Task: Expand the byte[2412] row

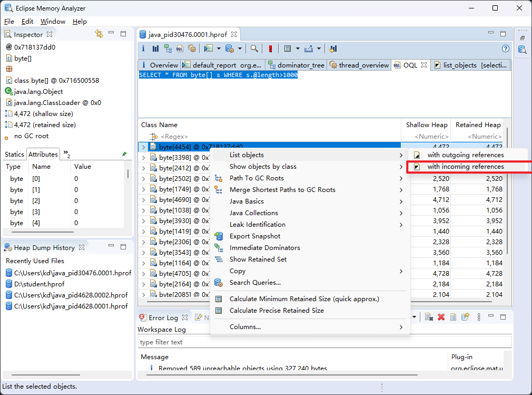Action: pyautogui.click(x=143, y=168)
